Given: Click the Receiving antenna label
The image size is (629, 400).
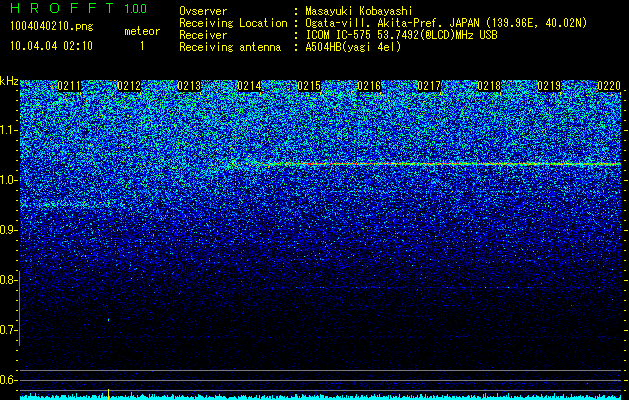Looking at the screenshot, I should coord(230,47).
